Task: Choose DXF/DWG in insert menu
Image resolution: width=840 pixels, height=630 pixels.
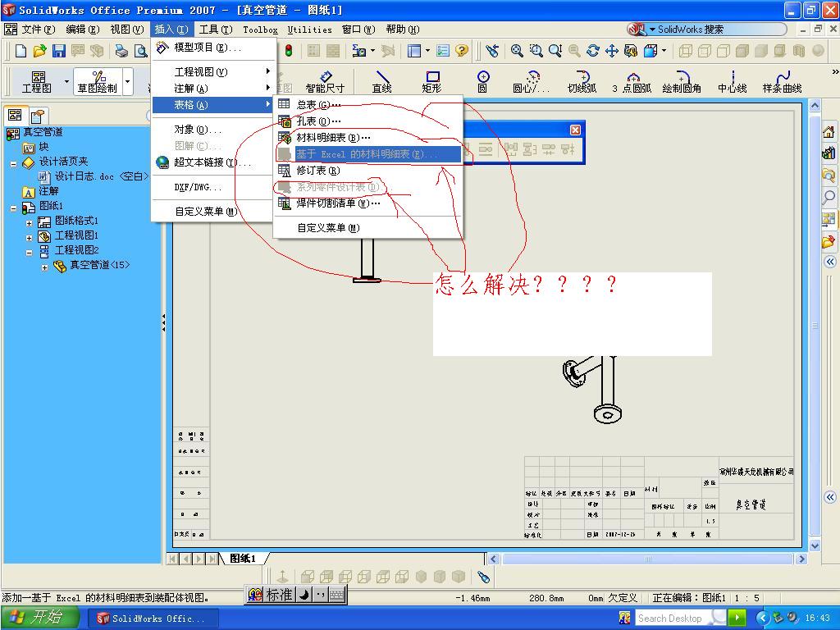Action: [214, 187]
